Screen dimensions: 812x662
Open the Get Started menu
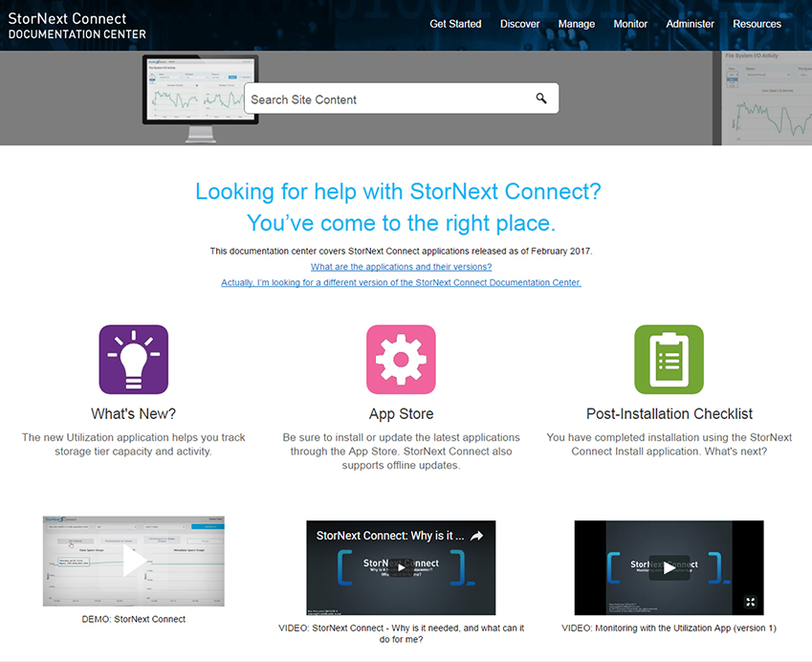point(455,24)
